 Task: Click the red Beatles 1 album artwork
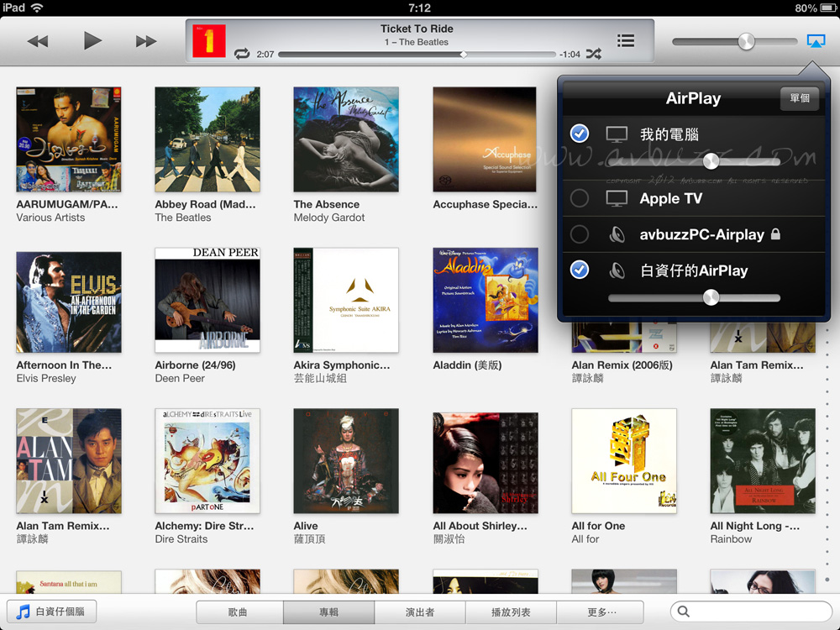[209, 41]
